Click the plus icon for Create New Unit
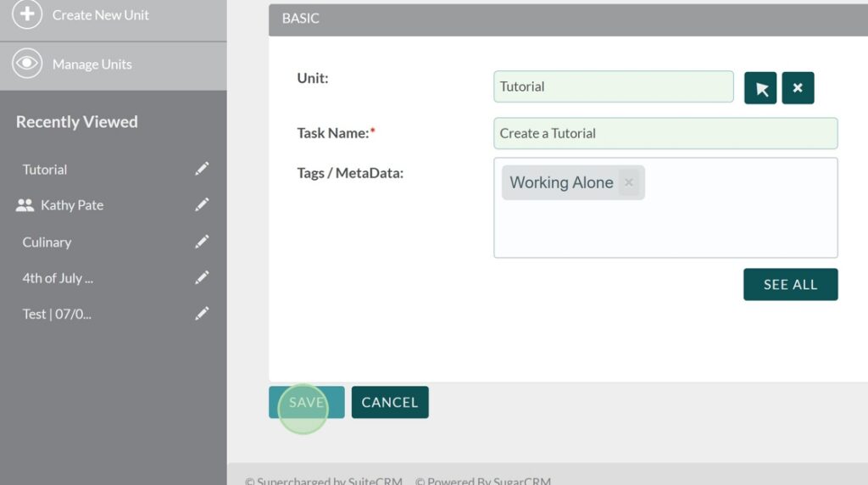Screen dimensions: 868x485 [x=27, y=14]
